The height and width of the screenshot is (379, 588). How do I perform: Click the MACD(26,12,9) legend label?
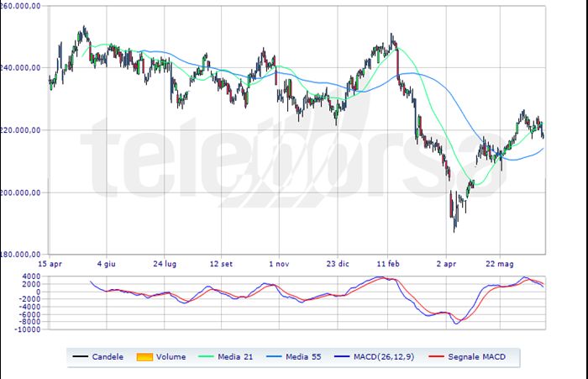[384, 357]
